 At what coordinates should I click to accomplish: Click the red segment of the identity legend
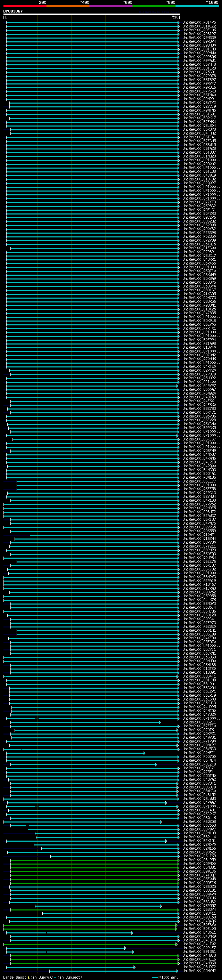(x=25, y=6)
